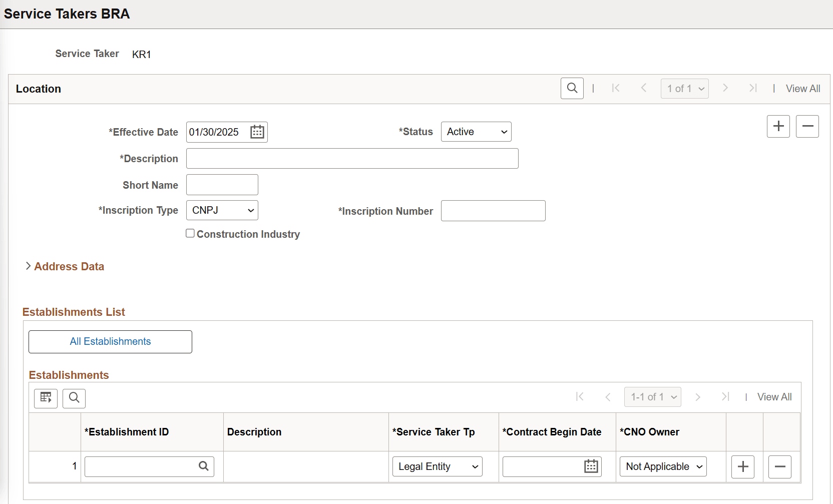This screenshot has width=833, height=504.
Task: Open Location '1 of 1' row selector
Action: tap(685, 89)
